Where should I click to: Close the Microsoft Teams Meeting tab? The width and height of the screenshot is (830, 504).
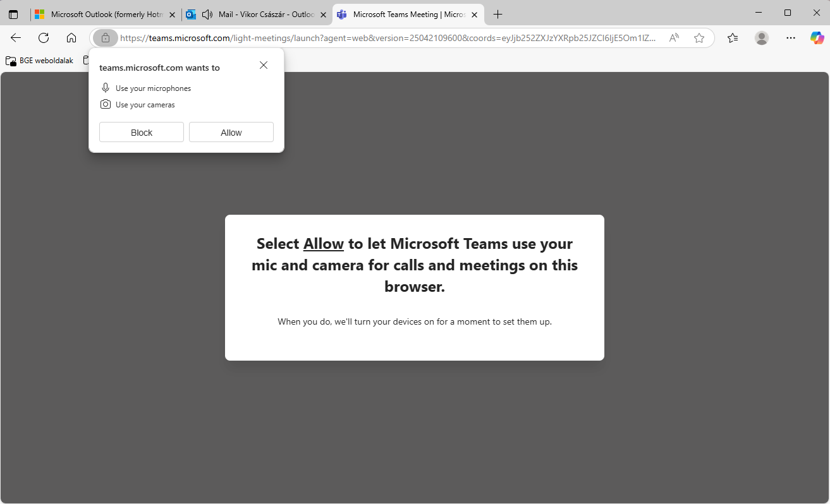pos(475,15)
